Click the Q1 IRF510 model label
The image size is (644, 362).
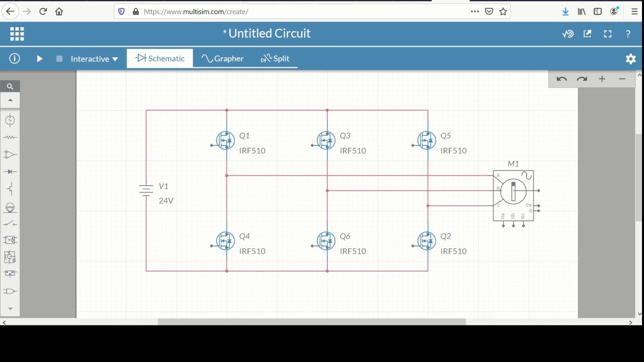click(x=252, y=150)
